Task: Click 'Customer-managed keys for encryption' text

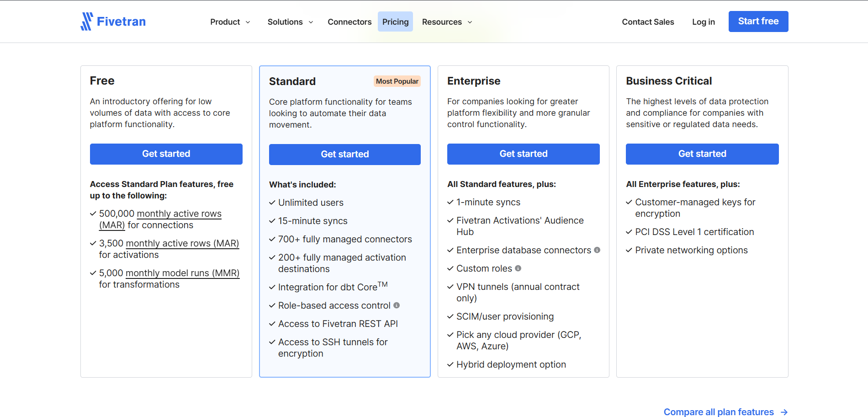Action: pyautogui.click(x=695, y=208)
